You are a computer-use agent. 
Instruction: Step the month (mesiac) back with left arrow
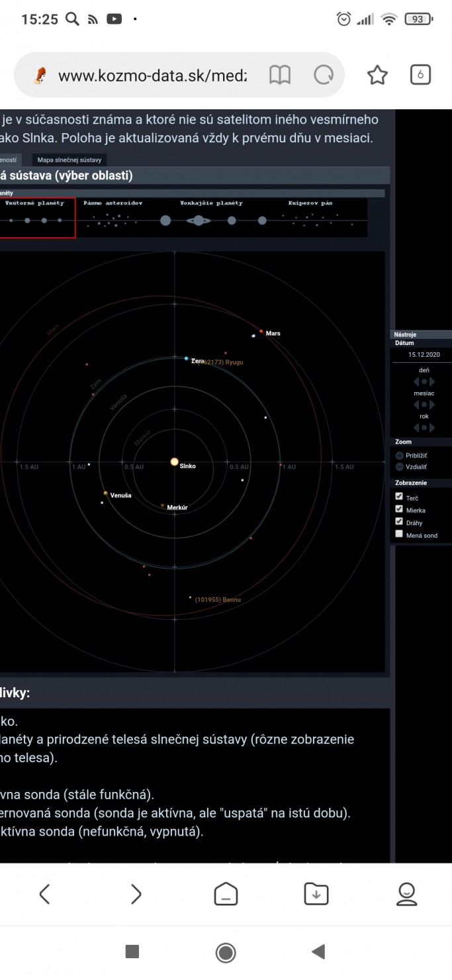click(416, 405)
